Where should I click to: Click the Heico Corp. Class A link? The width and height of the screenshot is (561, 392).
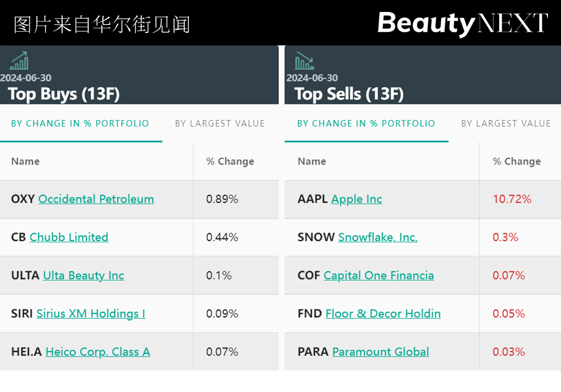98,352
